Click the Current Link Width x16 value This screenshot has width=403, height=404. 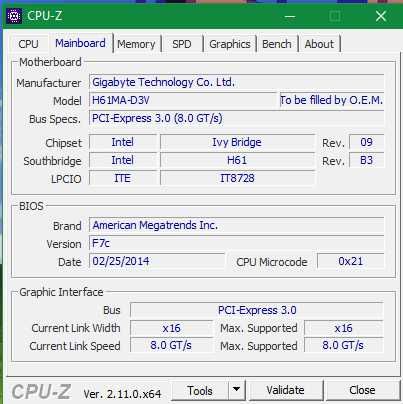pos(171,328)
